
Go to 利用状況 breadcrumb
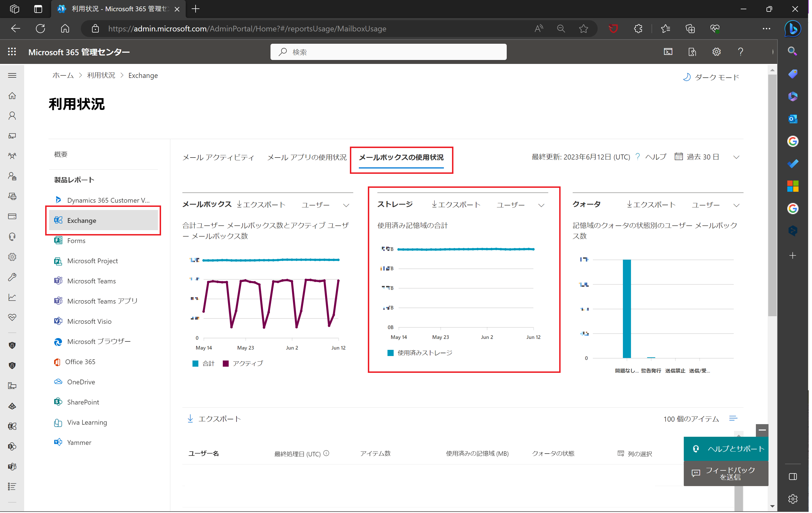point(101,75)
